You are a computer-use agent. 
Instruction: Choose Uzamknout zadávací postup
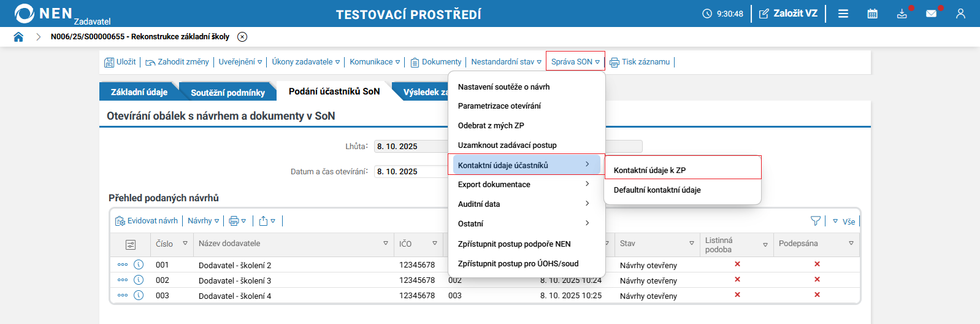click(527, 145)
